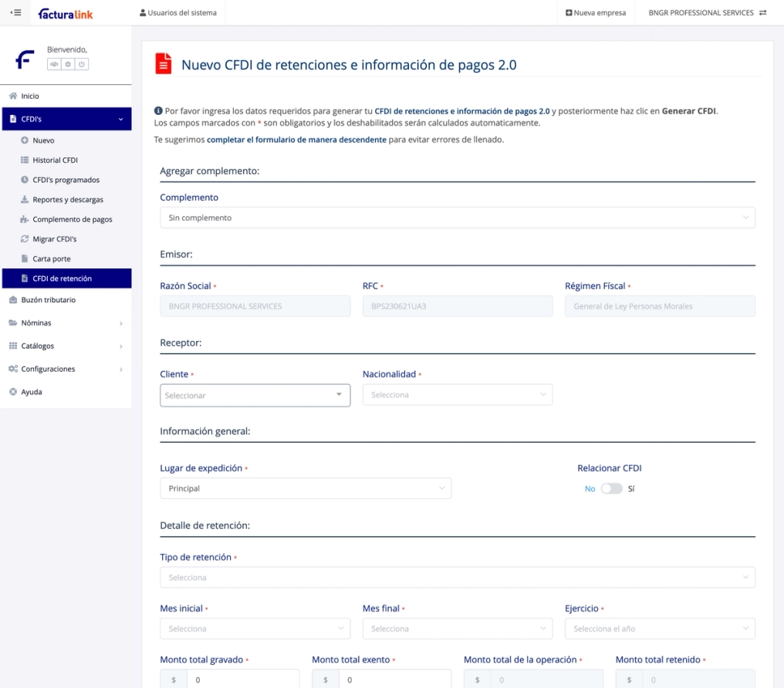Viewport: 784px width, 688px height.
Task: Click the lifebuoy icon beside Ayuda
Action: 13,392
